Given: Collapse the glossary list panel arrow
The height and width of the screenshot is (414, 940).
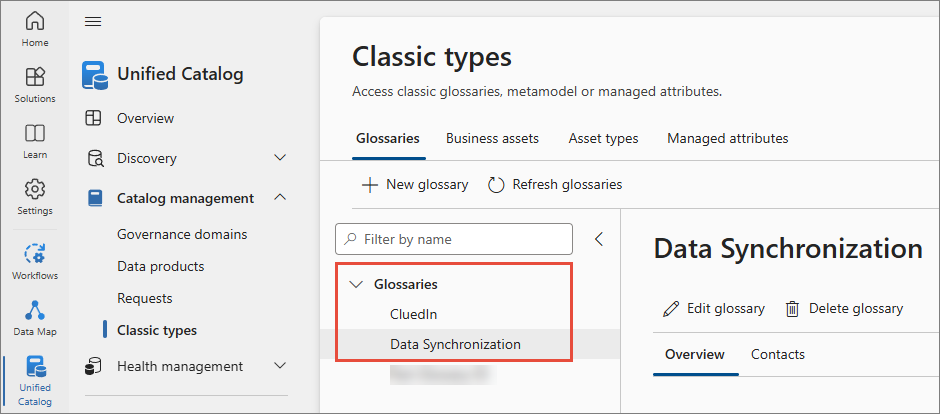Looking at the screenshot, I should click(598, 239).
